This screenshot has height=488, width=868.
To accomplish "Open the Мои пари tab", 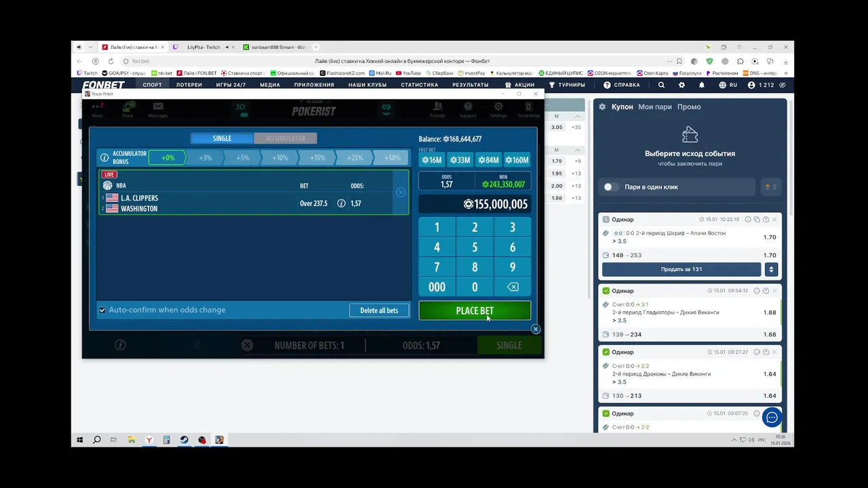I will [x=655, y=107].
